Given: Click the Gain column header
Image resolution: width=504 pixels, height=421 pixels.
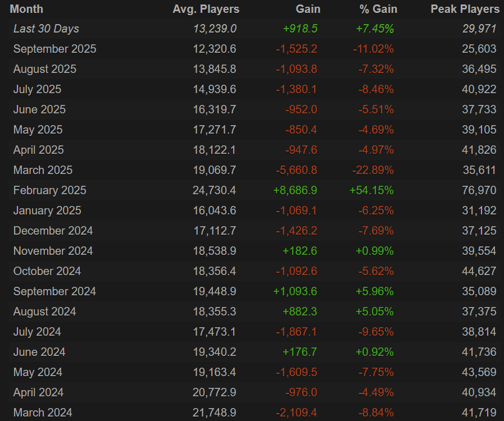Looking at the screenshot, I should click(x=308, y=9).
